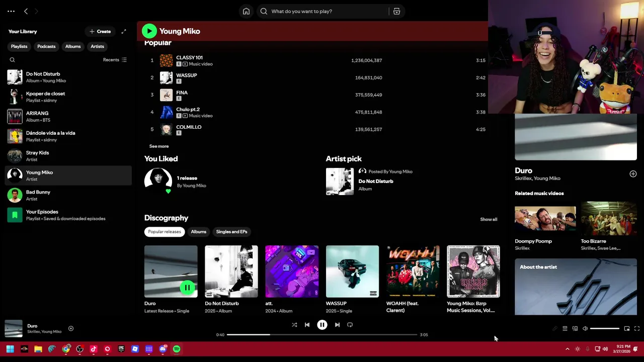
Task: Mute the volume speaker icon
Action: 585,329
